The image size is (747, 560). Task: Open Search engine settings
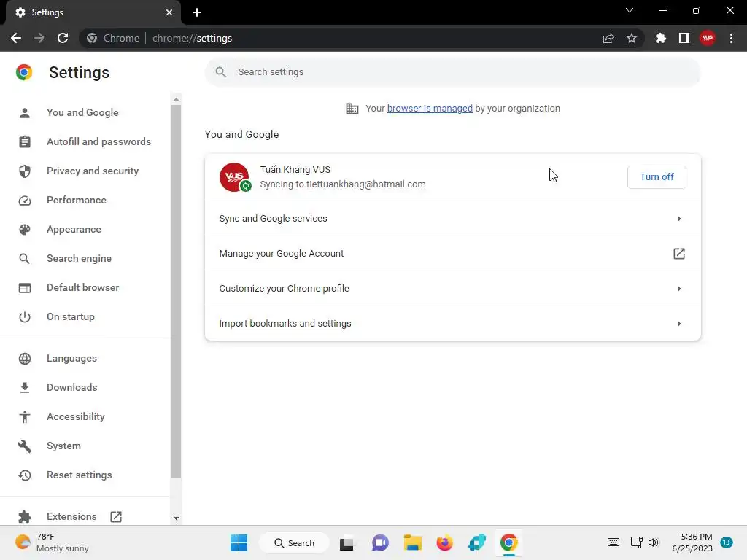tap(79, 259)
